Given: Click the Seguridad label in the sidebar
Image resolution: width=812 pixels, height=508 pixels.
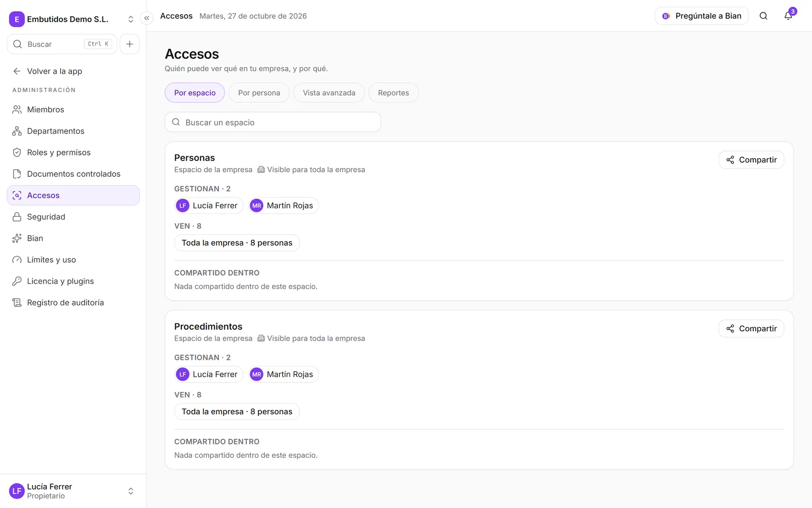Looking at the screenshot, I should click(x=46, y=217).
